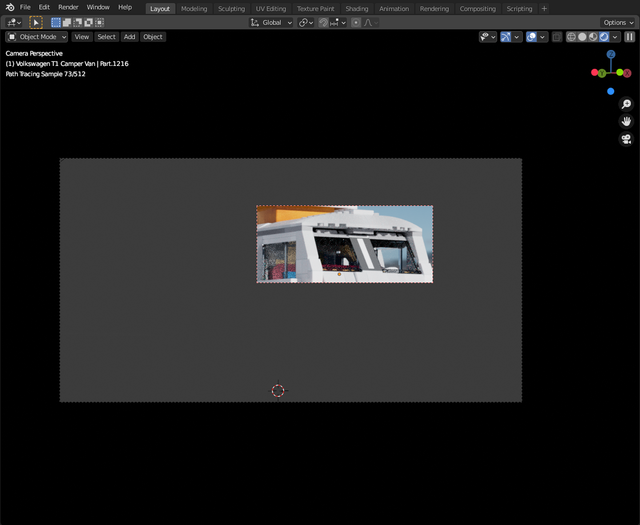Click the X axis on navigation gizmo

(627, 73)
